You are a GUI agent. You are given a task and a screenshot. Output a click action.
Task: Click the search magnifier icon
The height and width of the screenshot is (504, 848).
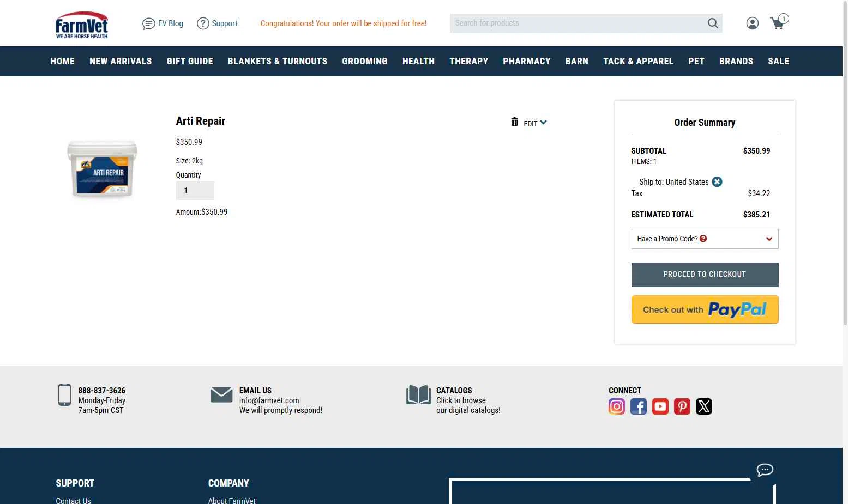tap(713, 23)
